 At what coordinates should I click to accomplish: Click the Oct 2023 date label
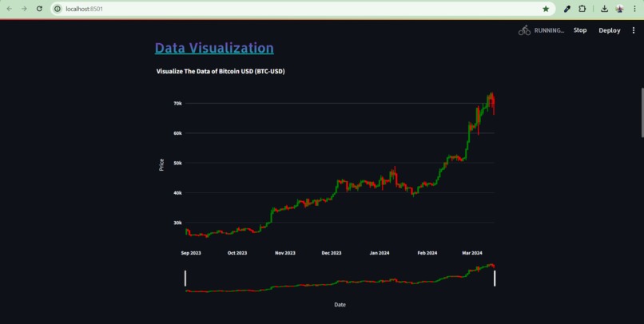pos(237,253)
